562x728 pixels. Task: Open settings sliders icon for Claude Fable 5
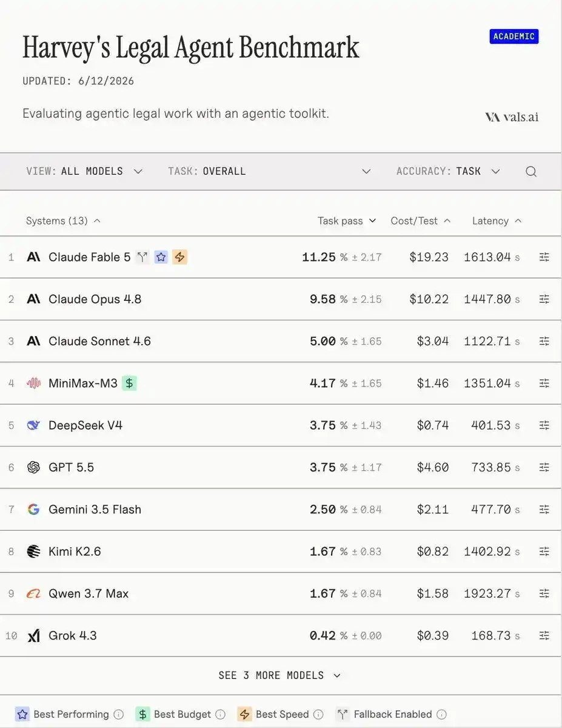click(544, 257)
